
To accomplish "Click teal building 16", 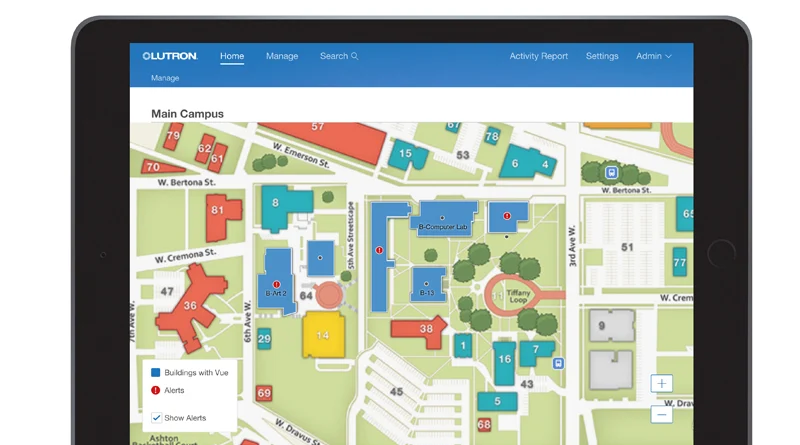I will (x=505, y=362).
